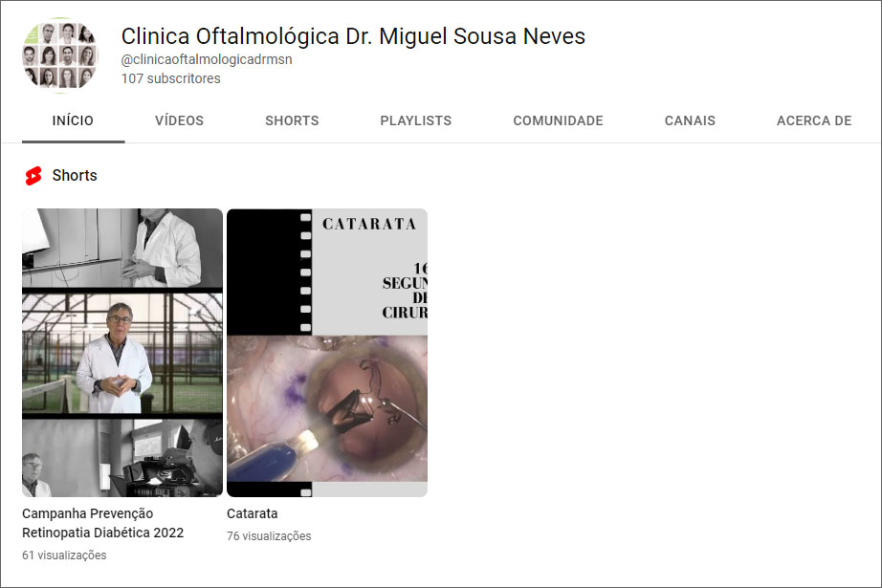Click the channel profile avatar image
Viewport: 882px width, 588px height.
pyautogui.click(x=60, y=55)
